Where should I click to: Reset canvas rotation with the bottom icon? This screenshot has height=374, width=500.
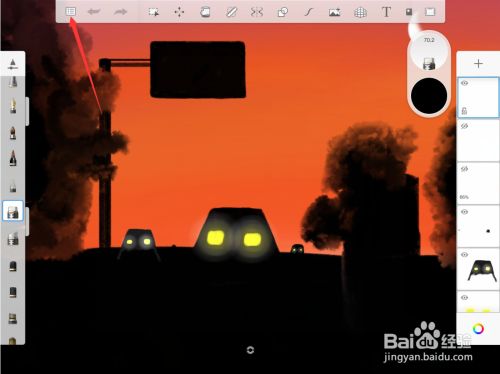click(250, 350)
